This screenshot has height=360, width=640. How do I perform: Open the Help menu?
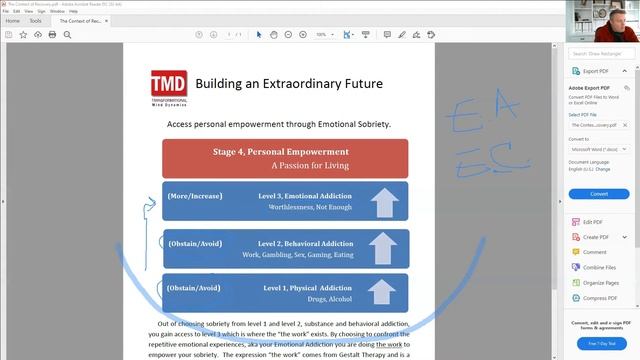click(x=73, y=11)
